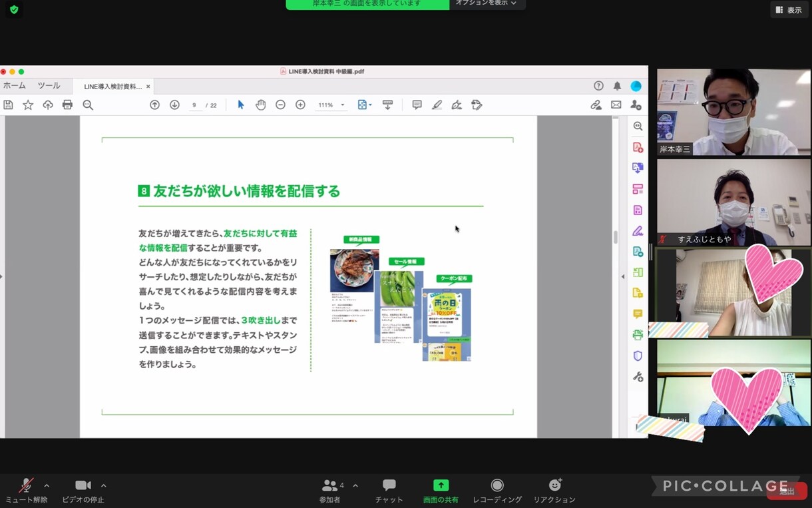Screen dimensions: 812x508
Task: Select the LINE導入検討資料 document tab
Action: click(112, 87)
